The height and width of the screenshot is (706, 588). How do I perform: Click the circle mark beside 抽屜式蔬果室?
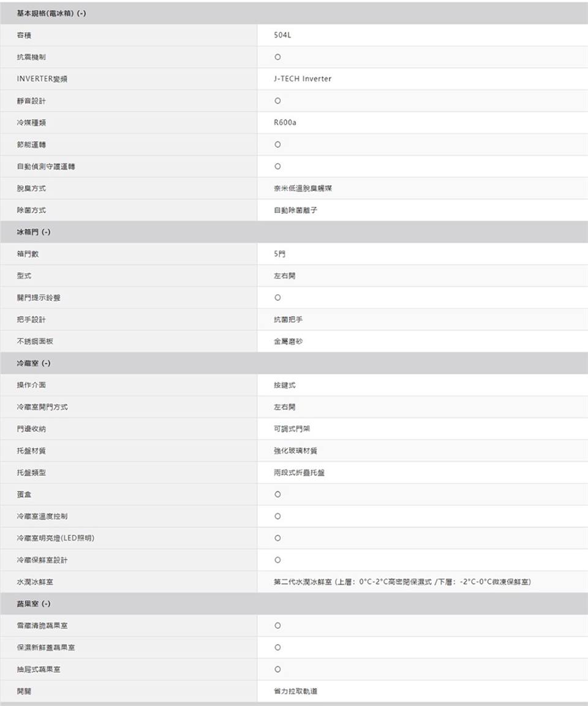coord(277,669)
